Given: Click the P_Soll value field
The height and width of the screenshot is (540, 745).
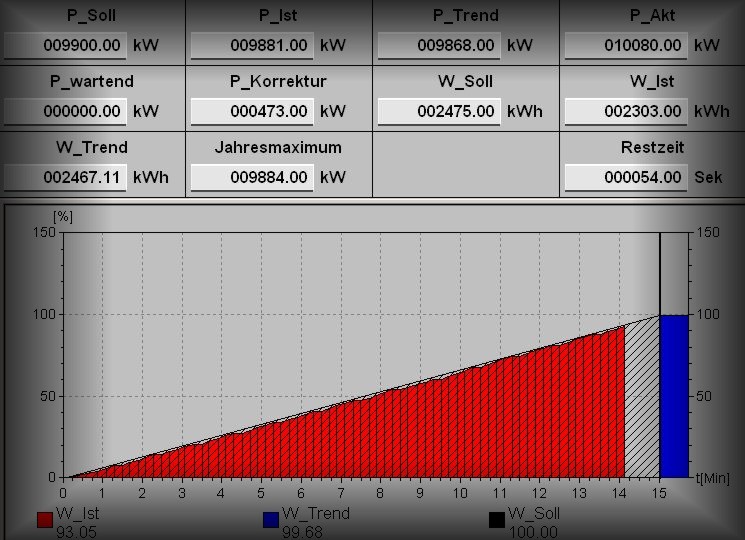Looking at the screenshot, I should point(65,46).
